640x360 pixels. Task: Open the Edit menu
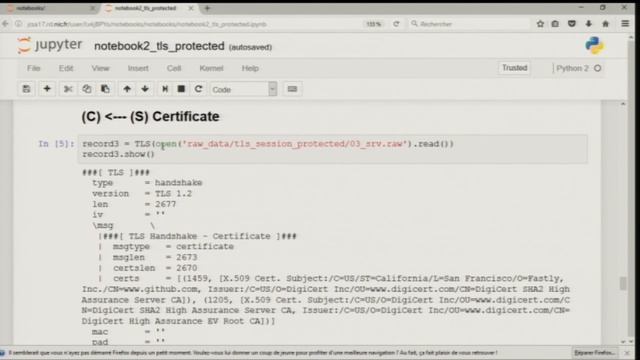tap(66, 68)
